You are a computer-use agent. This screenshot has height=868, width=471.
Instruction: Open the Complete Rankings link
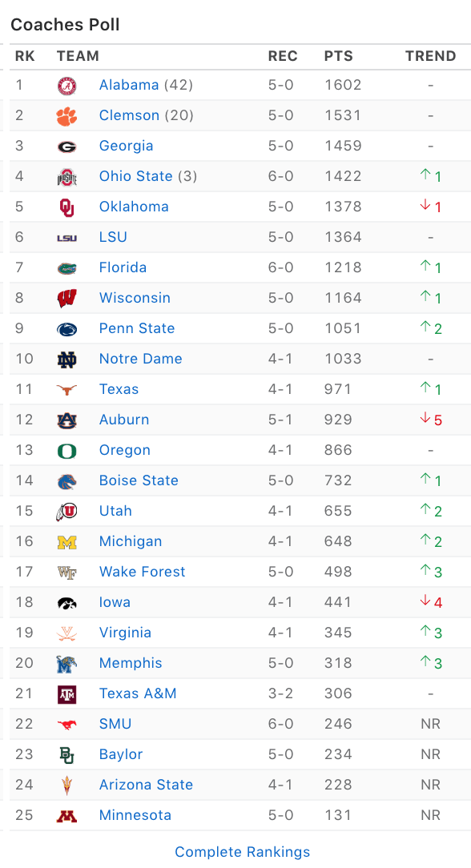[243, 851]
